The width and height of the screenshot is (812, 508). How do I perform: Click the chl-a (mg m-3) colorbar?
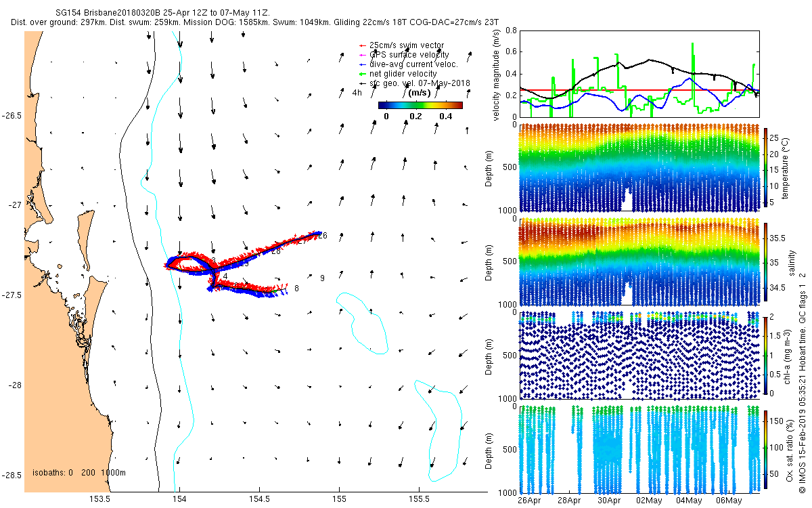767,354
